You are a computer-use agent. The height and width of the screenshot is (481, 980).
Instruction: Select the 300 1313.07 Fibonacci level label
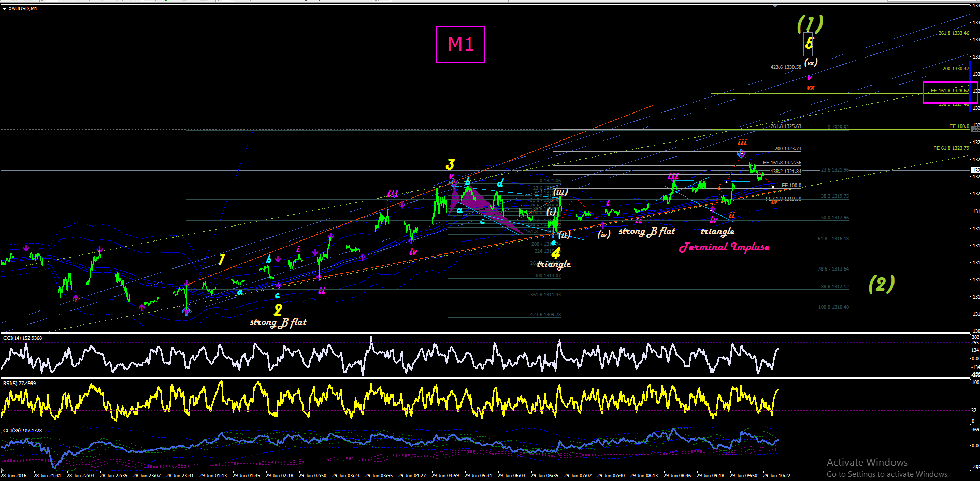coord(547,276)
